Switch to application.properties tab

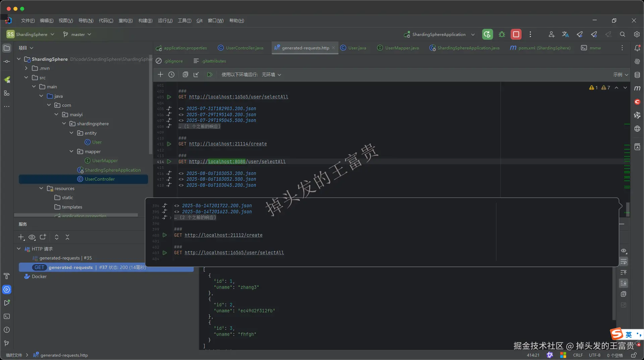click(x=181, y=48)
